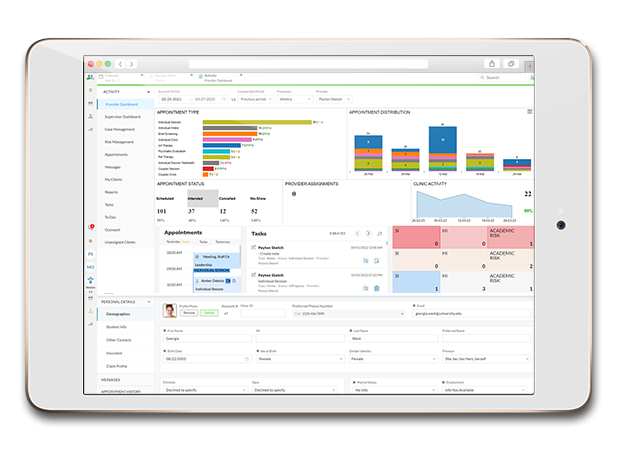Screen dimensions: 620x451
Task: Go to the next page of Tasks
Action: [368, 233]
